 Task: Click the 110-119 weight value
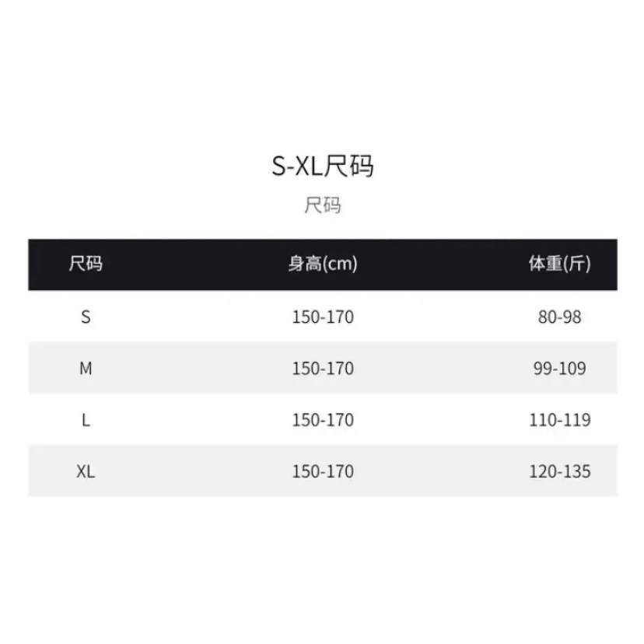[x=559, y=420]
